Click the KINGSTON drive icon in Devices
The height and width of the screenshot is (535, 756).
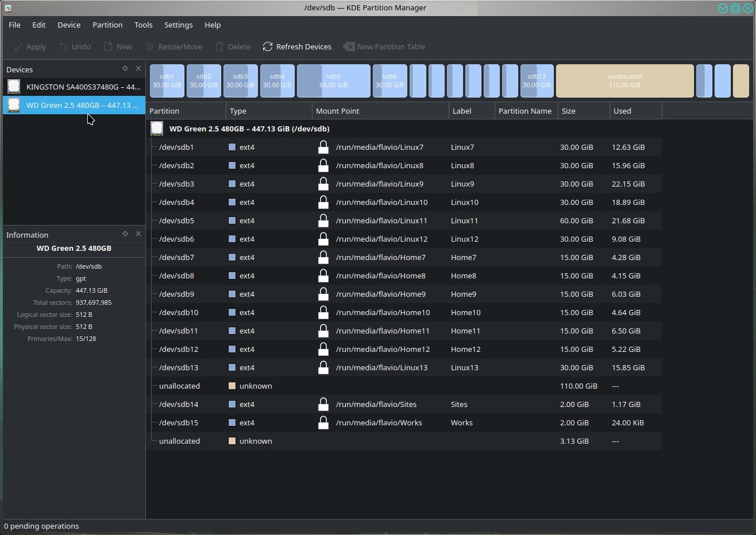[14, 87]
